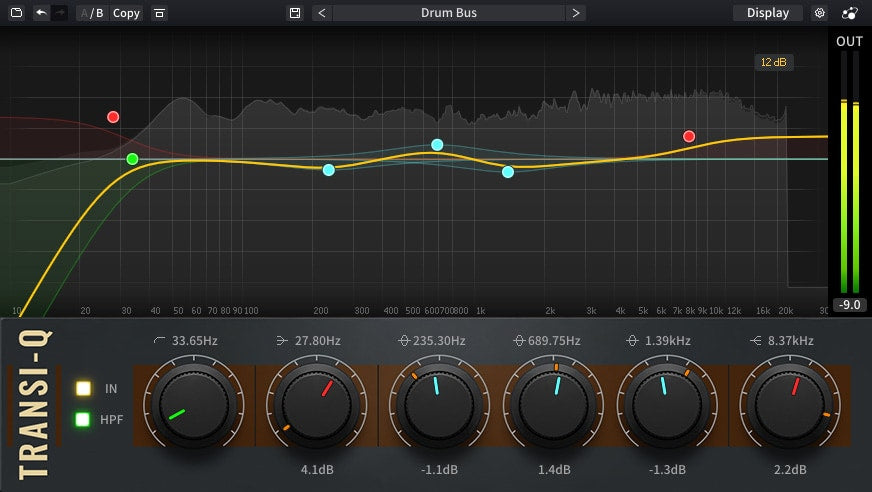Click the 4.1dB low-shelf knob

(x=316, y=405)
